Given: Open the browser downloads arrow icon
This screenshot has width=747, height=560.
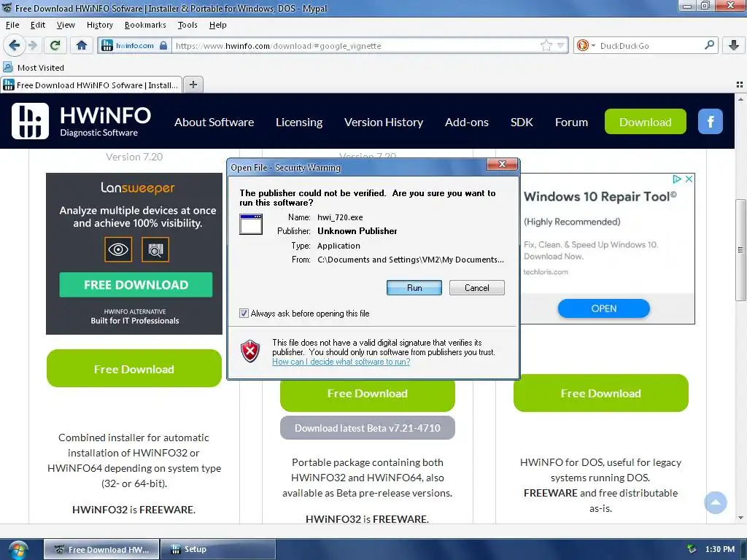Looking at the screenshot, I should coord(734,45).
